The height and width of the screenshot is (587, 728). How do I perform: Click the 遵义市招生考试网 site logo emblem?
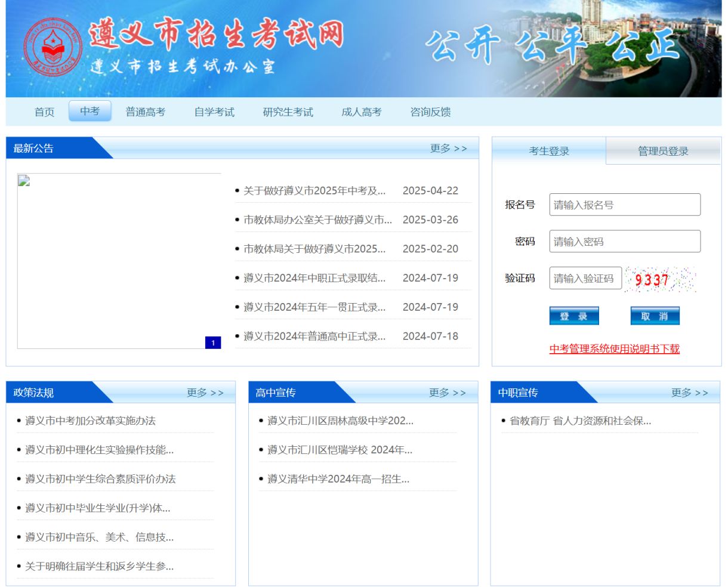point(53,47)
